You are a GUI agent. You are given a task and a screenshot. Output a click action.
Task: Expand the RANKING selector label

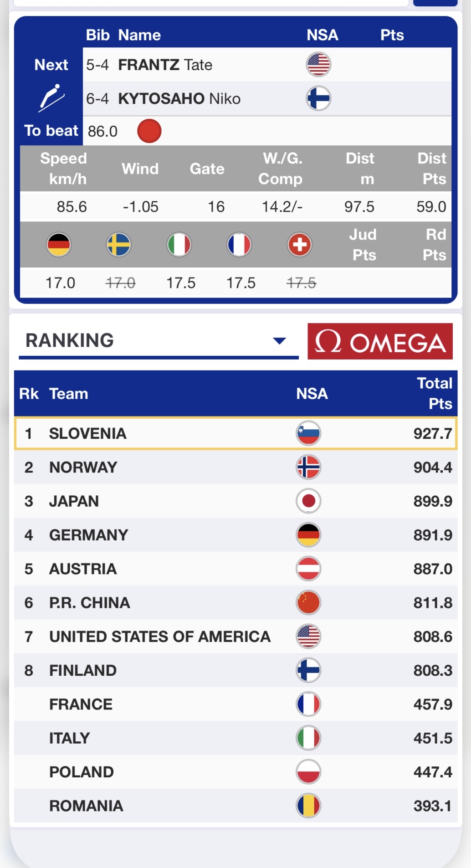70,340
